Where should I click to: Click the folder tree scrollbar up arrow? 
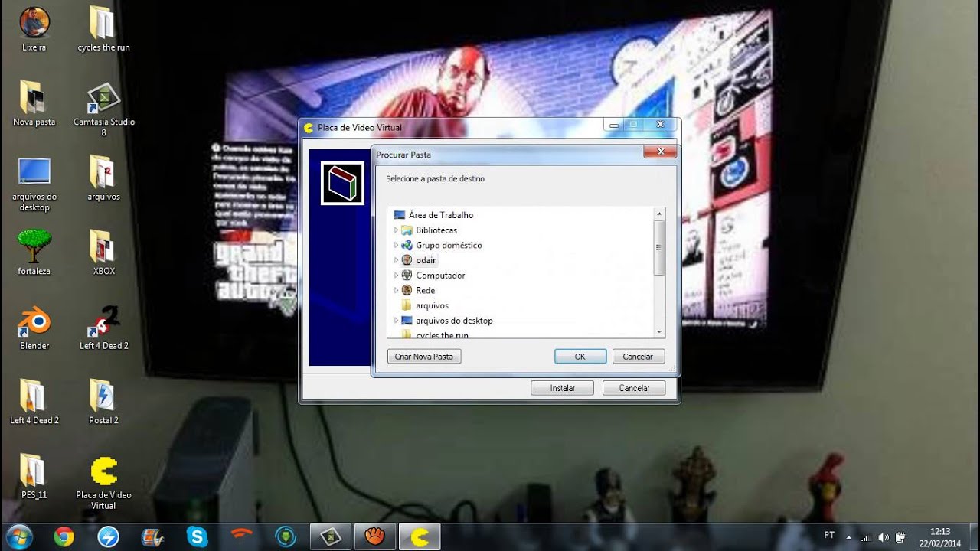click(x=659, y=214)
